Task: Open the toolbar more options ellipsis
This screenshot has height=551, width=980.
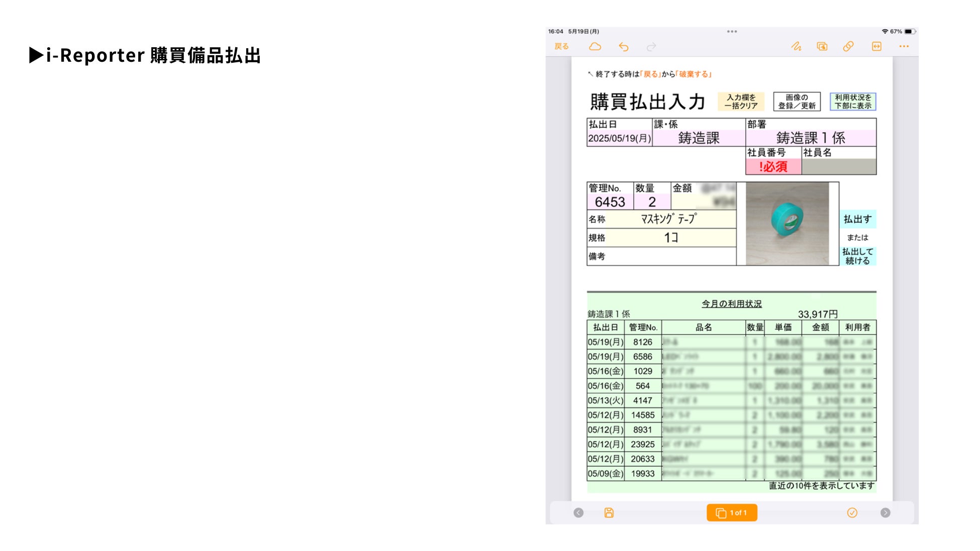Action: tap(904, 46)
